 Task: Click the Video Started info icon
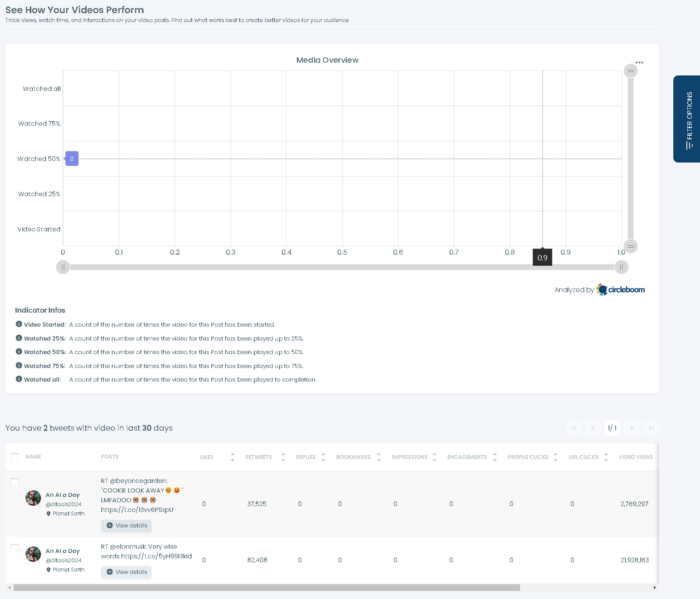(19, 324)
